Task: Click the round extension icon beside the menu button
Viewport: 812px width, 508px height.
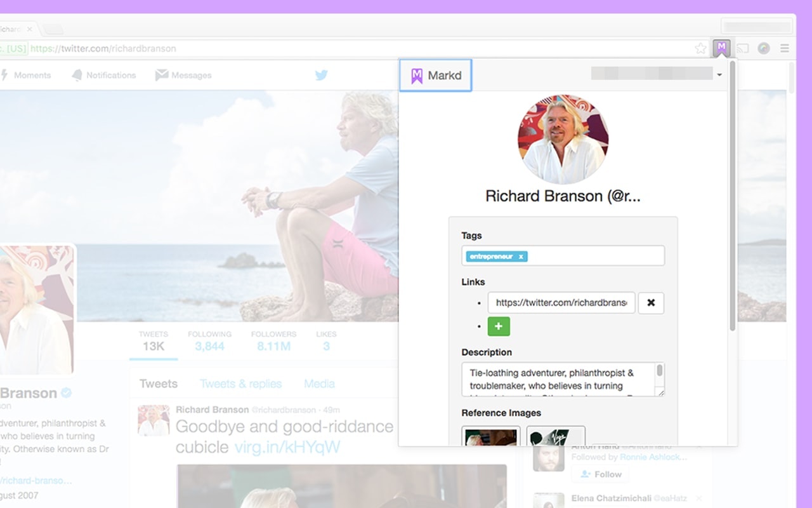Action: tap(764, 48)
